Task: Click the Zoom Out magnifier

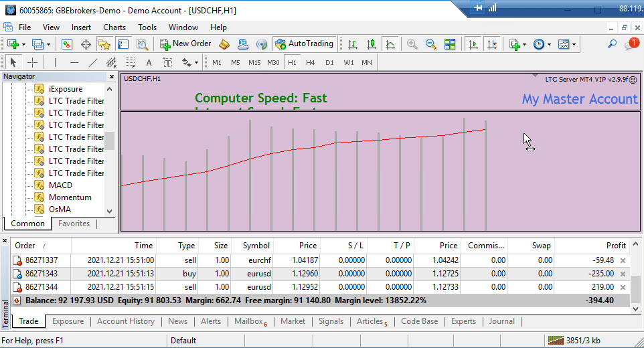Action: click(x=431, y=44)
